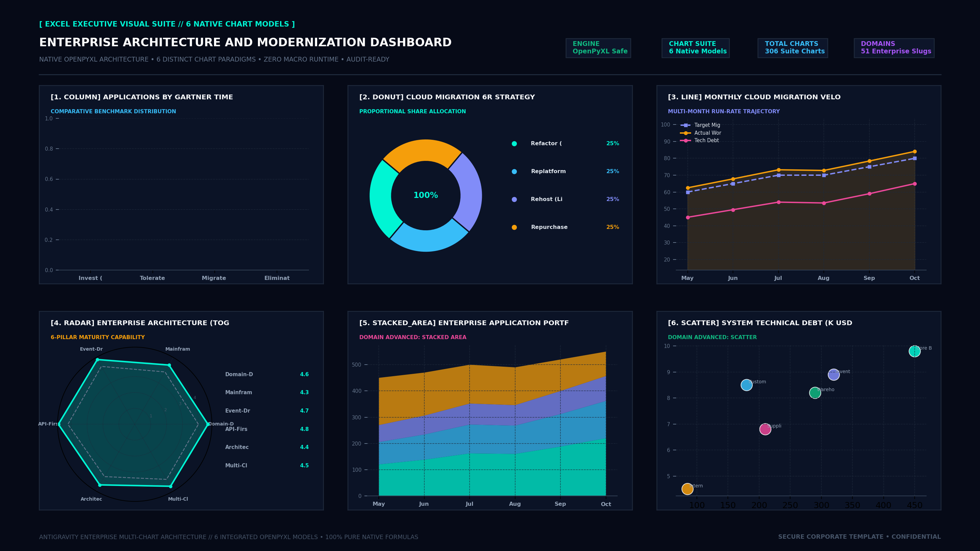The image size is (980, 551).
Task: Click the Jul square marker on the dashed Target line
Action: 778,175
